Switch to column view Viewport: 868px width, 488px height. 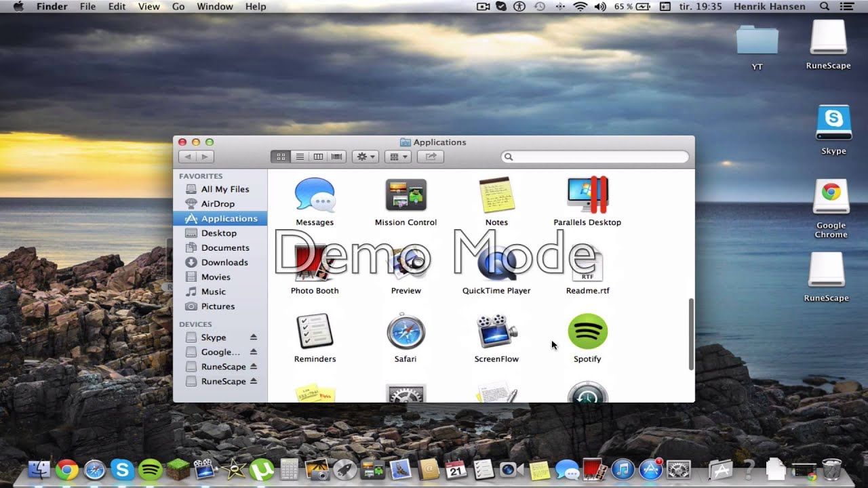[x=318, y=157]
